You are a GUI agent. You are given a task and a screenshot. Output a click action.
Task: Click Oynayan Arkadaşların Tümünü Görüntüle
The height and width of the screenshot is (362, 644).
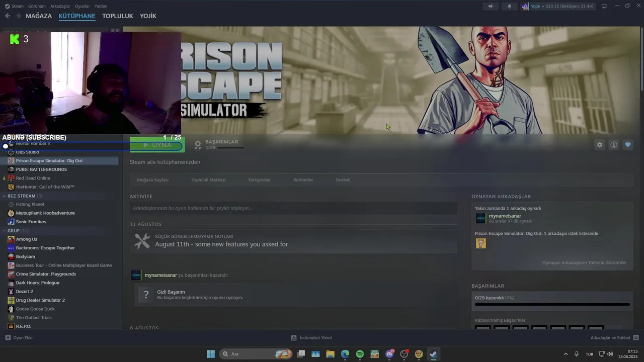(584, 263)
